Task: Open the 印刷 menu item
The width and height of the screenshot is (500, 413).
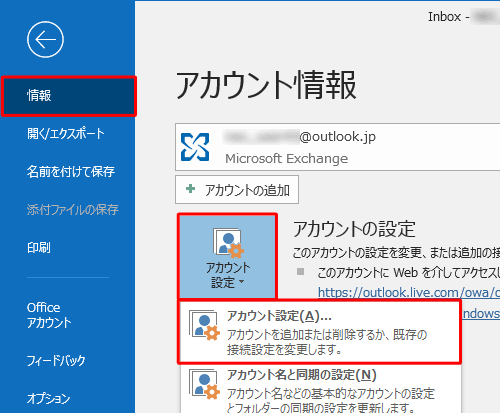Action: (x=39, y=248)
